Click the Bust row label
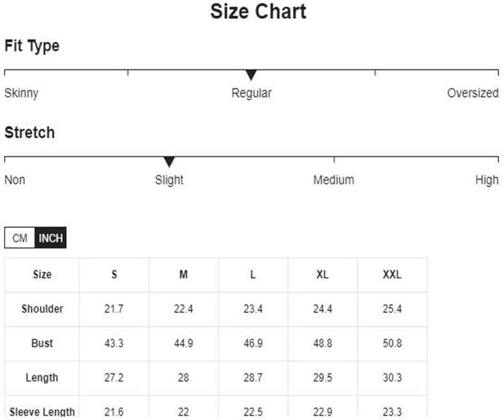This screenshot has height=420, width=504. [42, 343]
